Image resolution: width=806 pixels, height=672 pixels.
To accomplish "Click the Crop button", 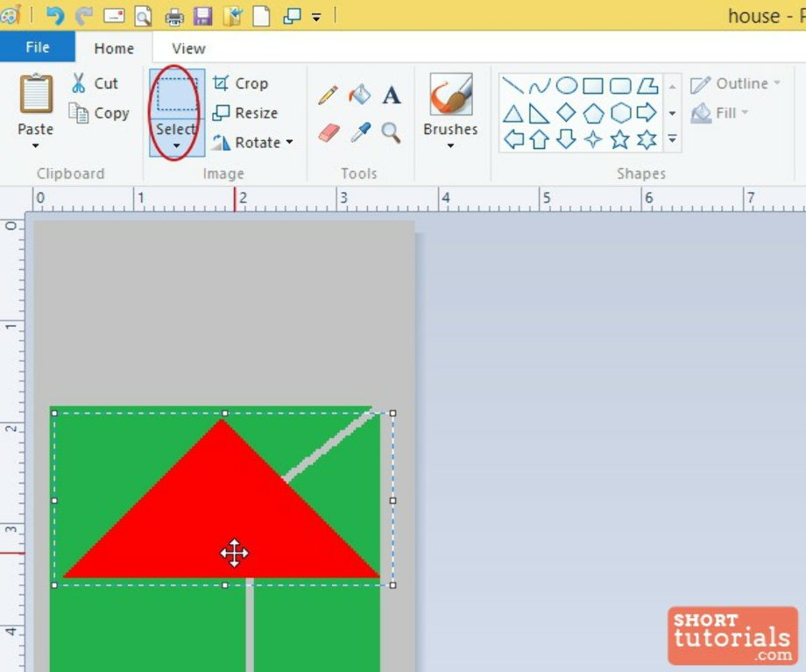I will point(241,82).
